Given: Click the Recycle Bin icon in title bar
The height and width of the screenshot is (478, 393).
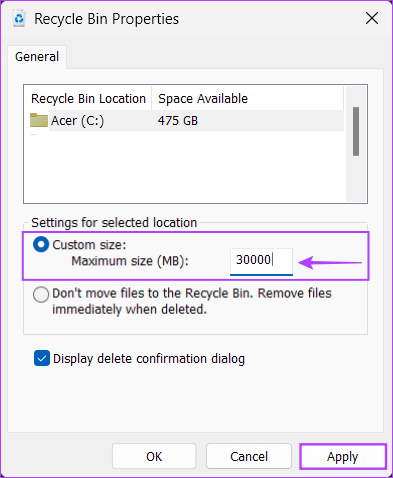Looking at the screenshot, I should pyautogui.click(x=19, y=19).
